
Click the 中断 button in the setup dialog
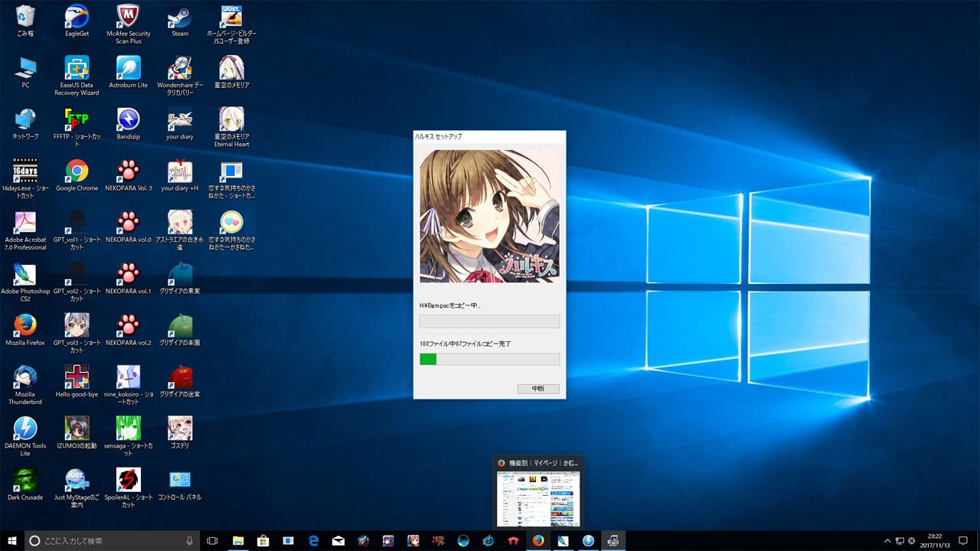pos(538,389)
